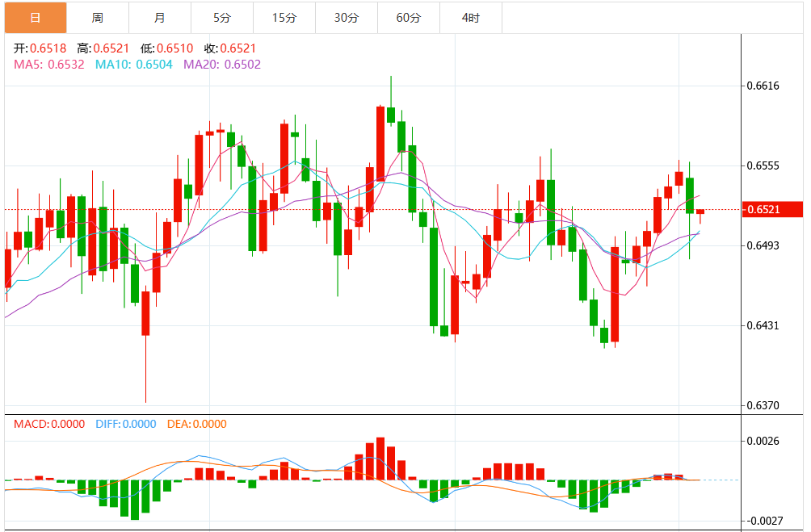
Task: Click the 0.6616 price axis label
Action: (763, 86)
